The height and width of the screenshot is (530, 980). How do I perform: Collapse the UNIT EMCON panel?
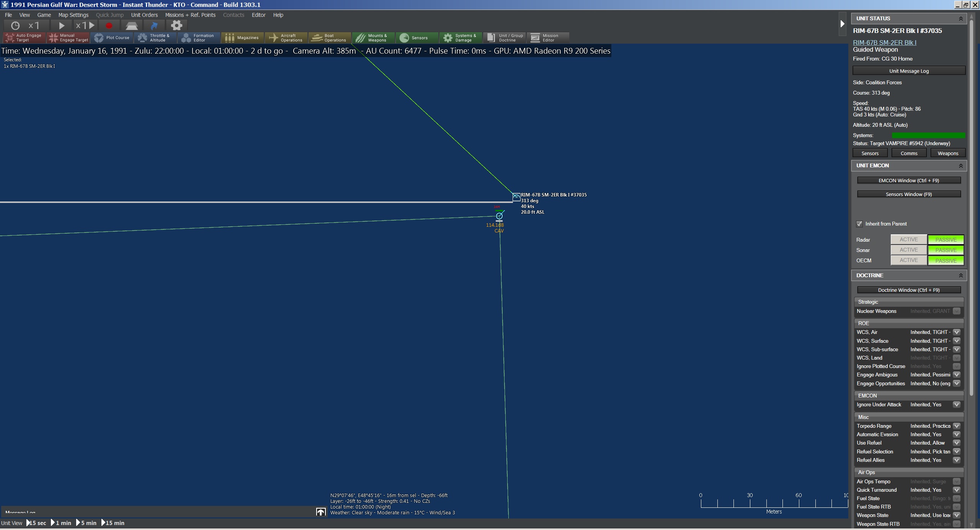tap(960, 165)
